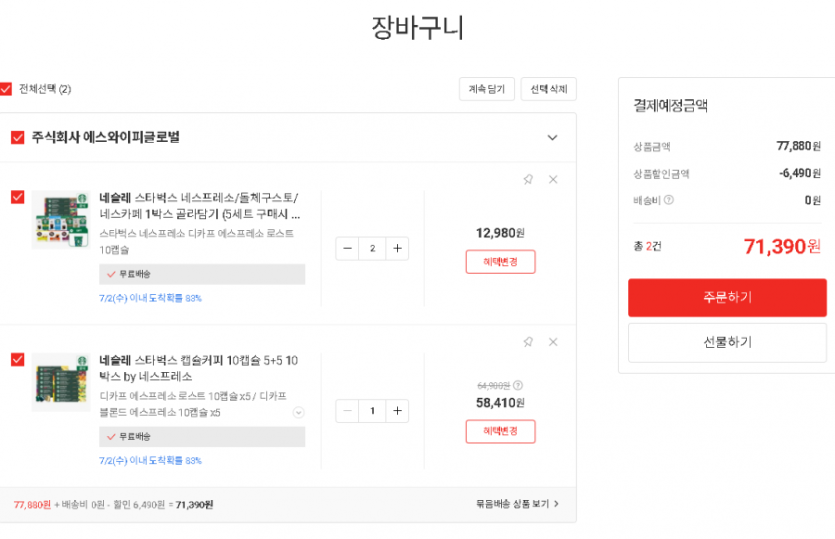Screen dimensions: 835x539
Task: Decrease quantity of the first item
Action: [x=347, y=248]
